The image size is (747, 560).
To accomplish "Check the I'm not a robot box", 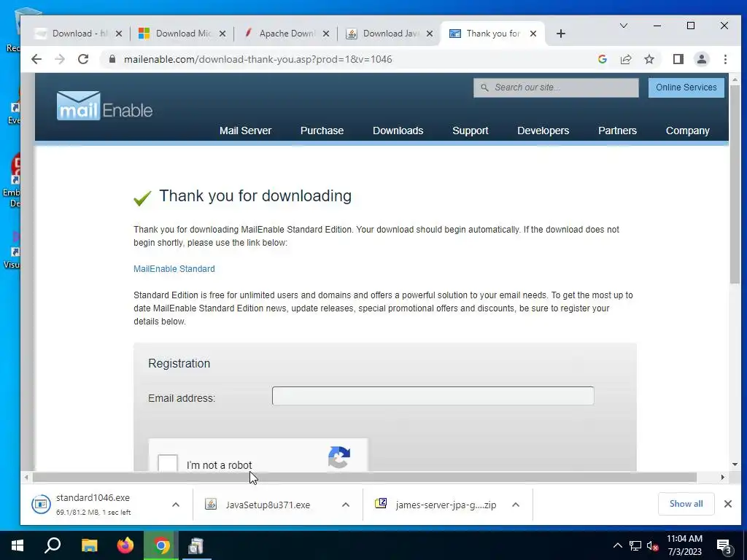I will point(168,463).
